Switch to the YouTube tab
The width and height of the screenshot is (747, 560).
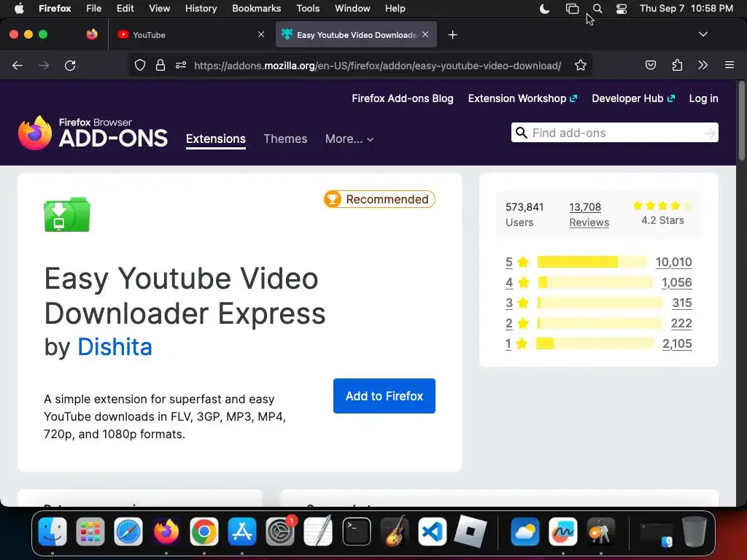click(190, 35)
